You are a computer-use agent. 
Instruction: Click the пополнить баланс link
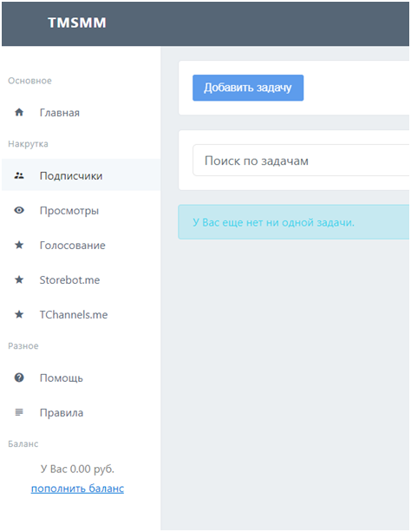[x=77, y=489]
